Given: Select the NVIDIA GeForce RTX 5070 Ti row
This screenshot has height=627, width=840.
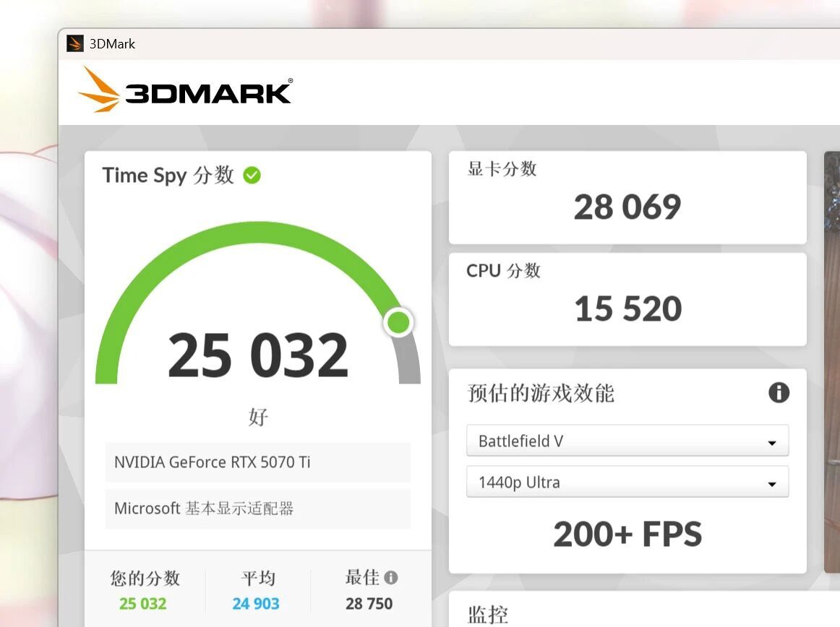Looking at the screenshot, I should [x=257, y=462].
